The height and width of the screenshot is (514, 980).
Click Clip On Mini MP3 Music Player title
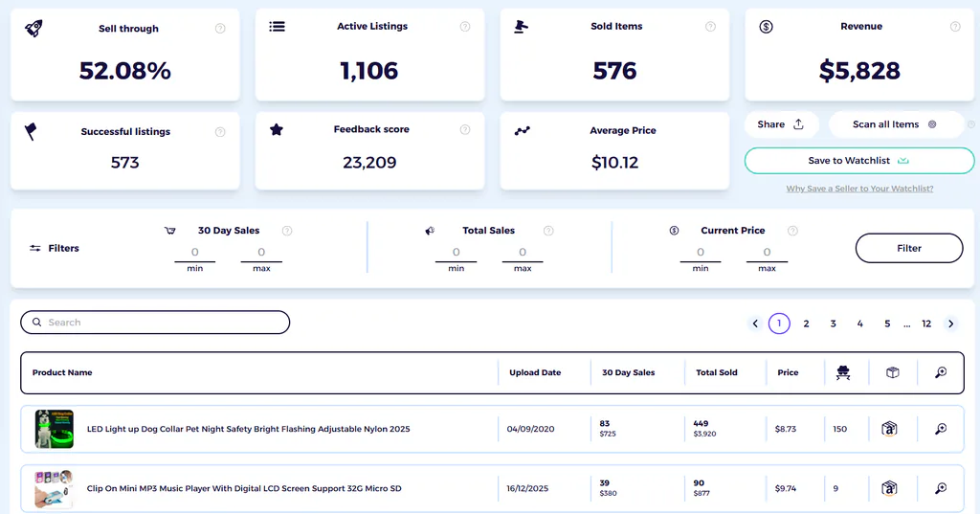click(x=244, y=488)
